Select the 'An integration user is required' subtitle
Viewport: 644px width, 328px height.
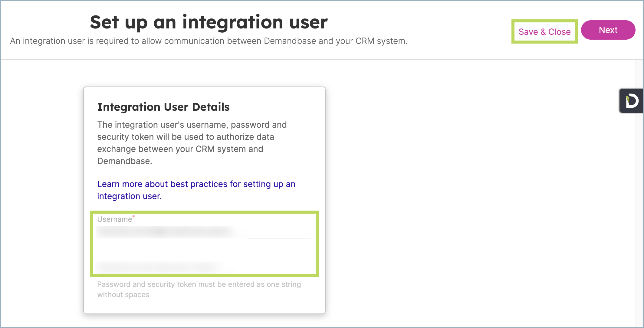coord(209,41)
